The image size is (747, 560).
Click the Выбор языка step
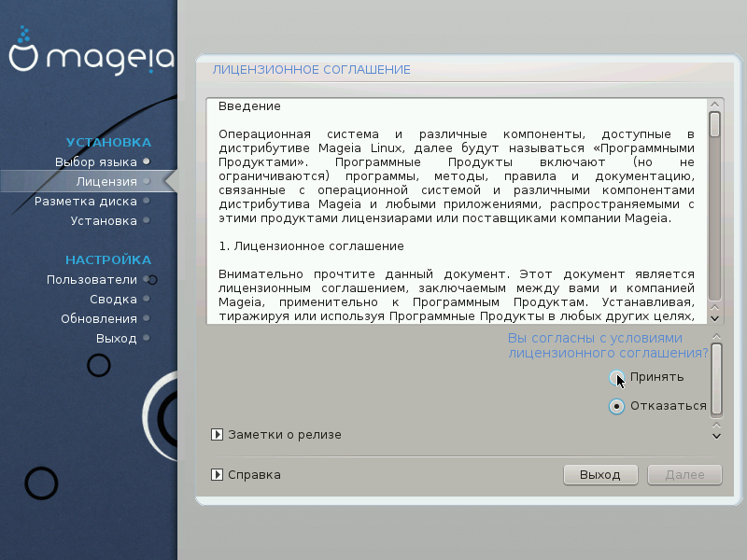[x=96, y=161]
